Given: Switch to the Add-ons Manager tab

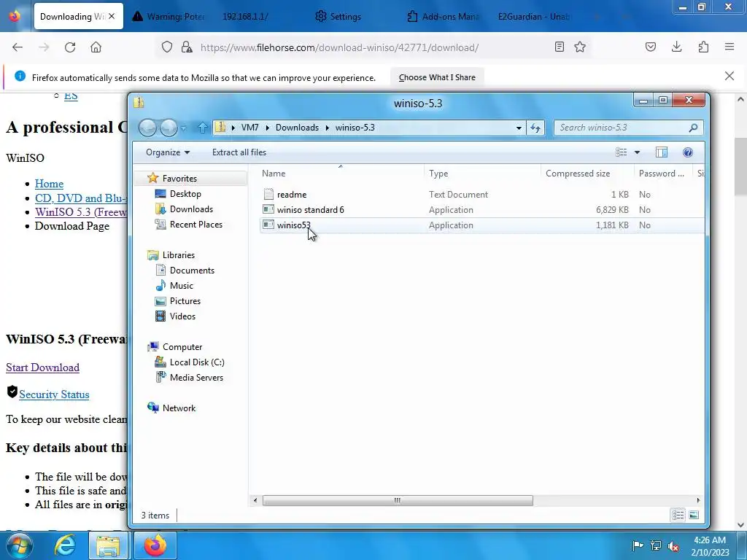Looking at the screenshot, I should point(442,16).
